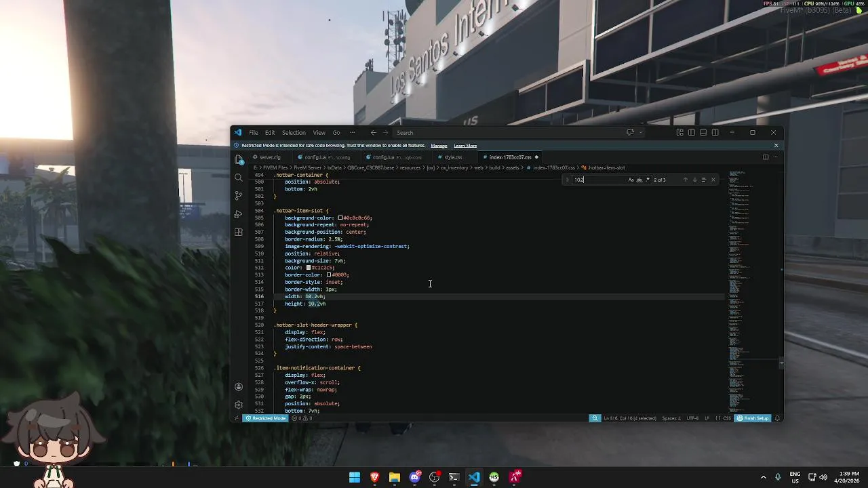Open the Accounts menu in activity bar
868x488 pixels.
(239, 387)
